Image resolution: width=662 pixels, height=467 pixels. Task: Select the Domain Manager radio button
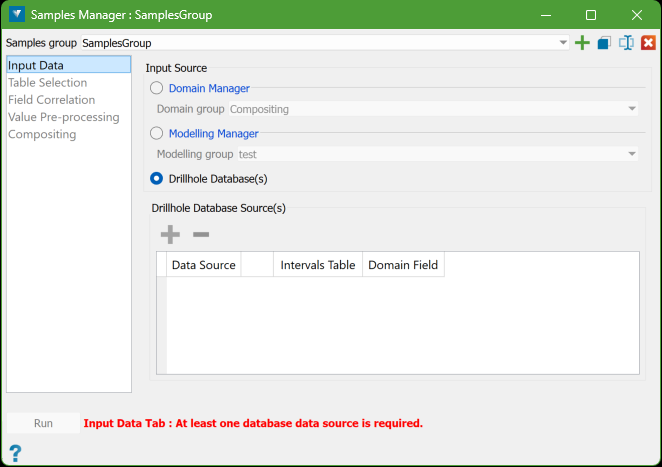(157, 89)
